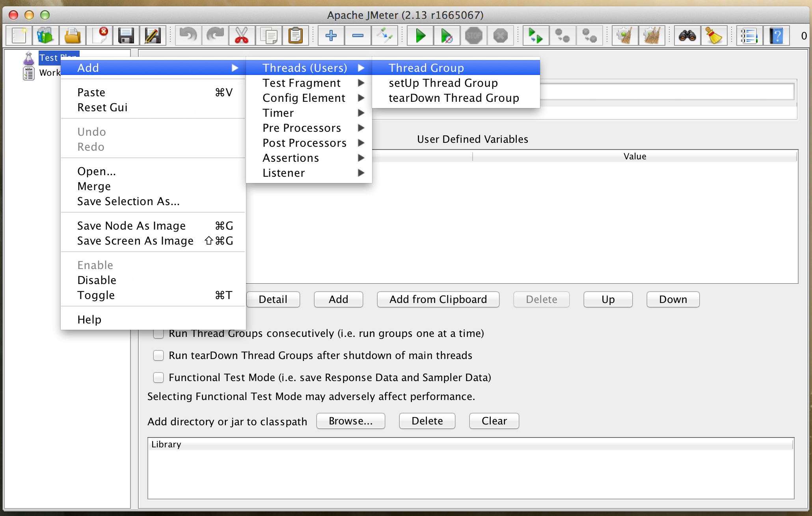Click the Detail button

point(273,299)
